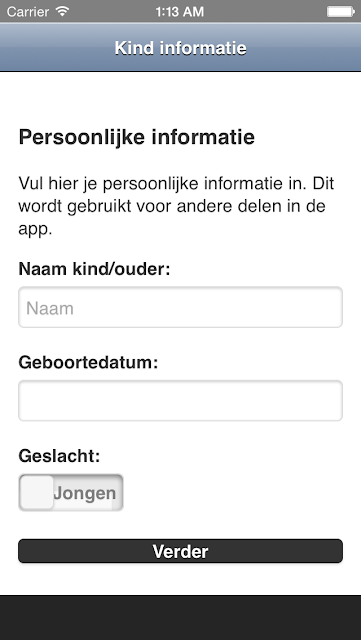Click the dark footer bar at bottom
Viewport: 361px width, 640px height.
[180, 618]
